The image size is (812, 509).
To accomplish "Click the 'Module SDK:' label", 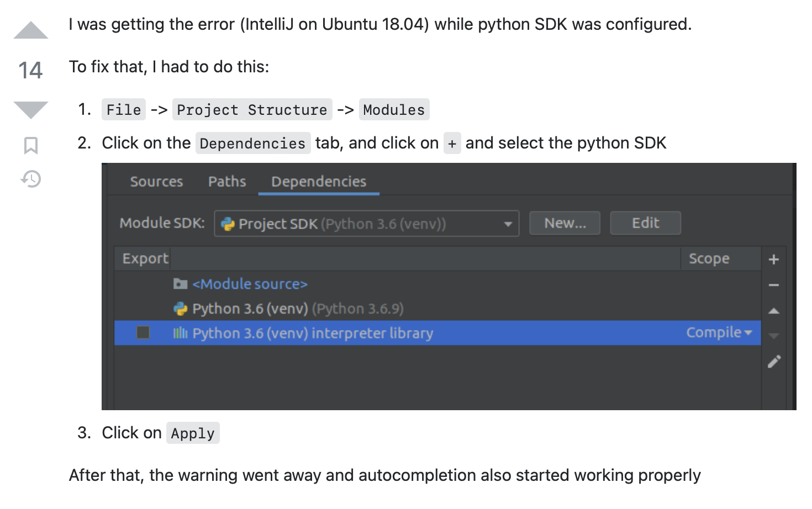I will click(162, 223).
